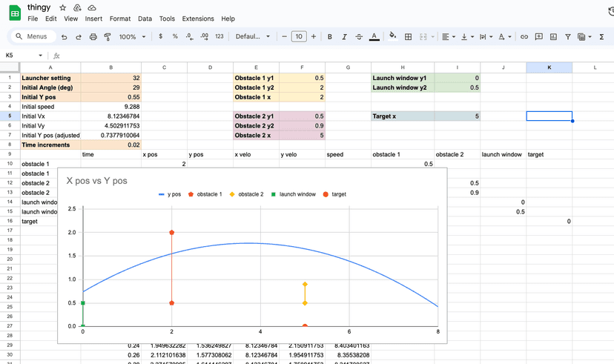Click the Menus search button
Image resolution: width=614 pixels, height=364 pixels.
pyautogui.click(x=31, y=36)
